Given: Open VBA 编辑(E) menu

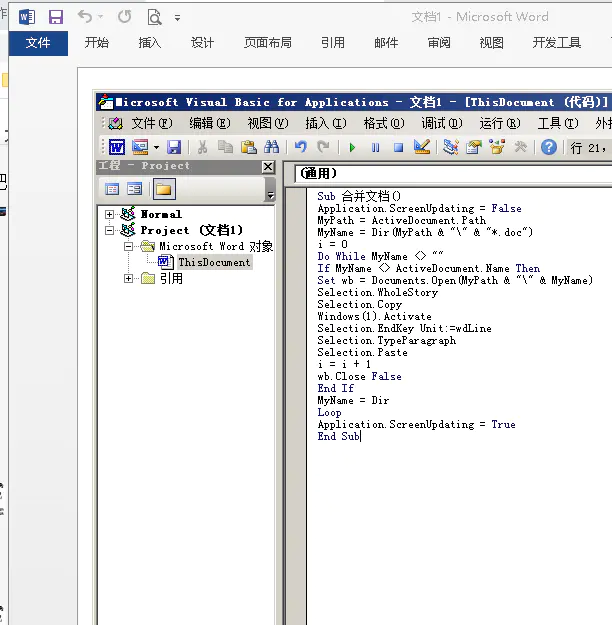Looking at the screenshot, I should (210, 123).
